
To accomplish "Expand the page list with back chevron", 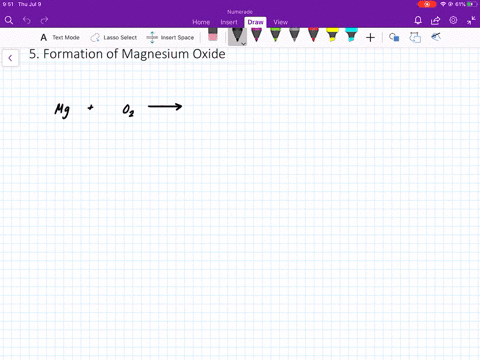I will 10,58.
